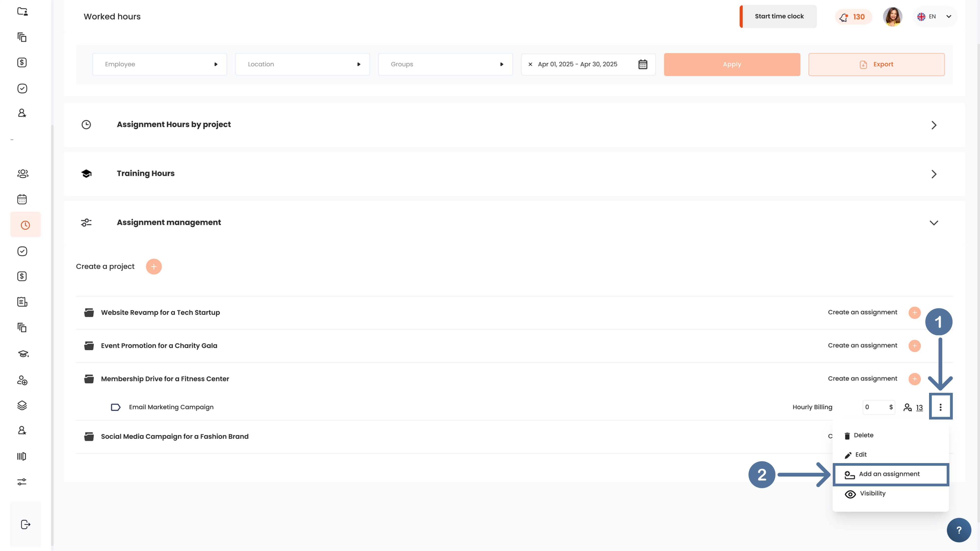This screenshot has width=980, height=551.
Task: Open the sliders settings sidebar icon
Action: pos(22,482)
